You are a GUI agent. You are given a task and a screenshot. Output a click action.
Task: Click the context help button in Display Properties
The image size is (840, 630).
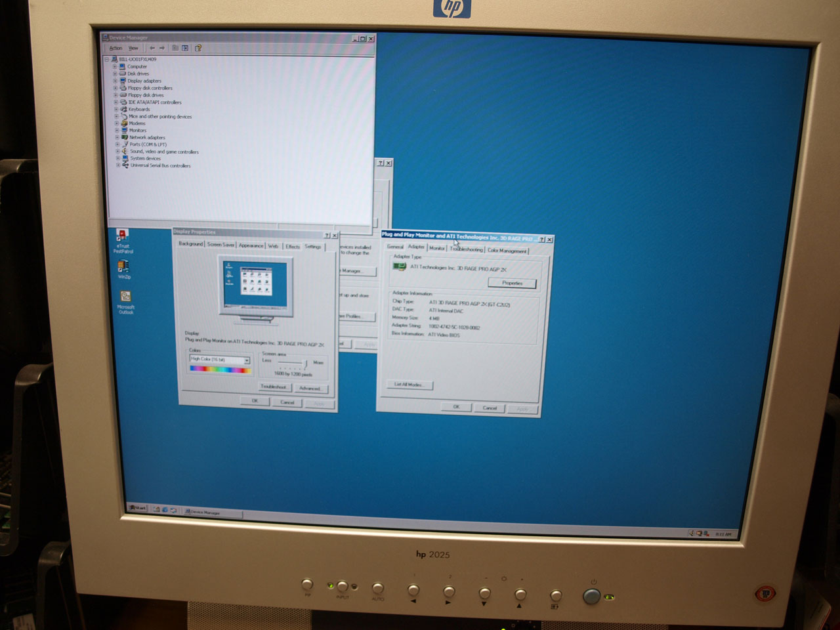pos(327,235)
